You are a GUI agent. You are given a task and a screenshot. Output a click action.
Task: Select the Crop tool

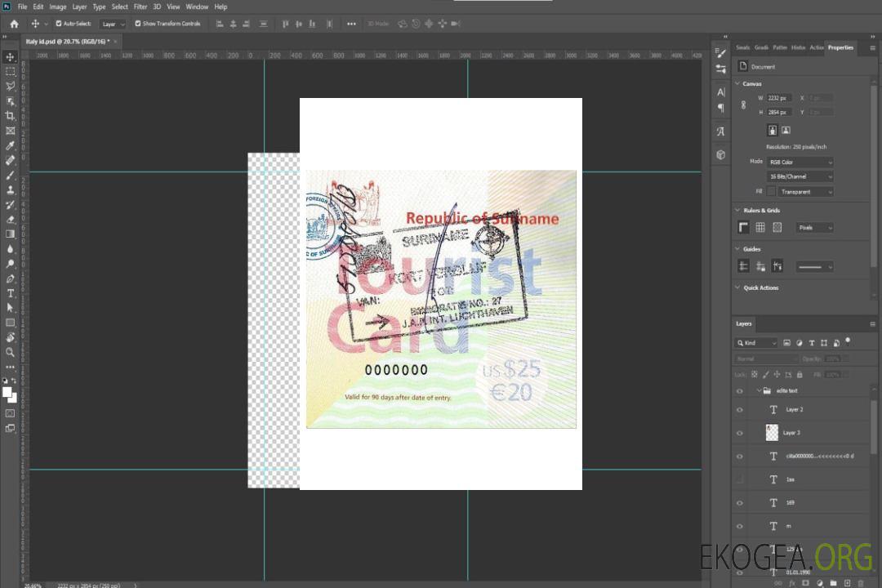point(10,116)
